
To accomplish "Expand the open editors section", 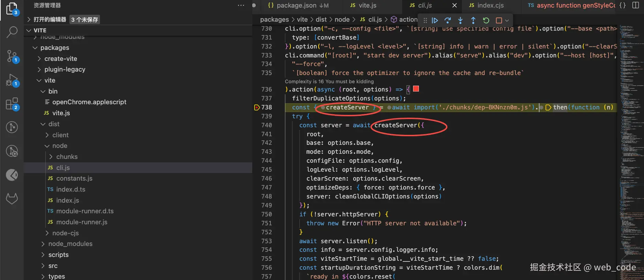I will [x=50, y=20].
